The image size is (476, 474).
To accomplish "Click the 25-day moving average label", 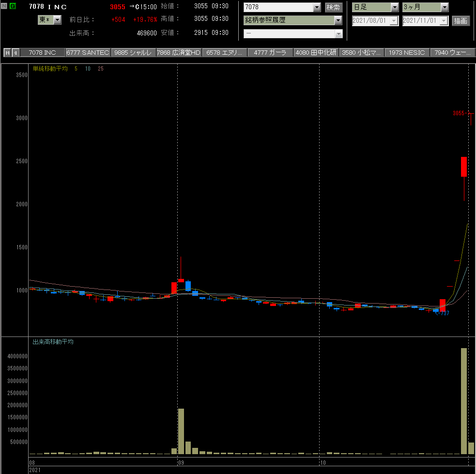I will coord(101,69).
